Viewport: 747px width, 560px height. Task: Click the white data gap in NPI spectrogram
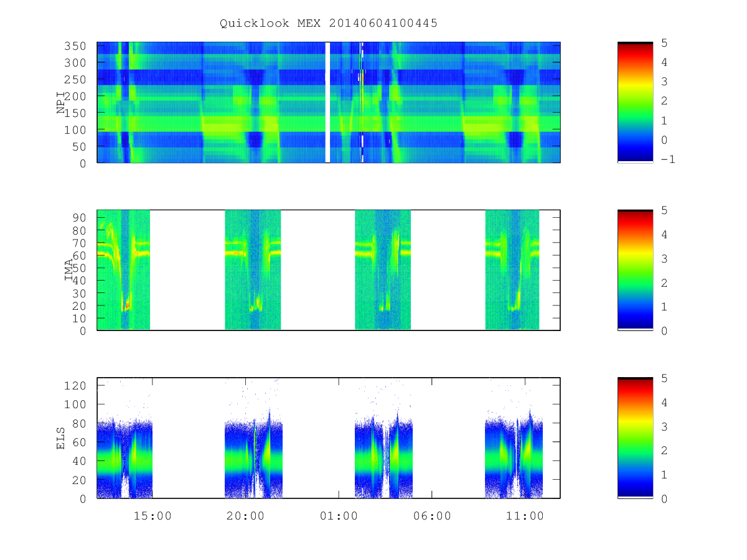coord(327,103)
